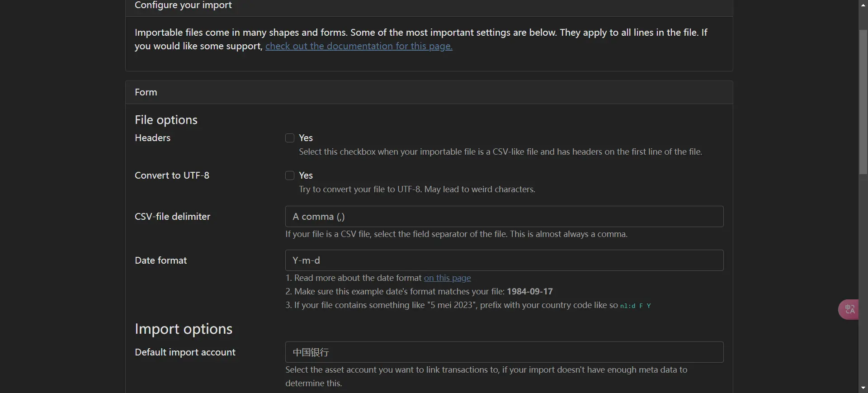Click the vertical scrollbar thumb
868x393 pixels.
[863, 102]
